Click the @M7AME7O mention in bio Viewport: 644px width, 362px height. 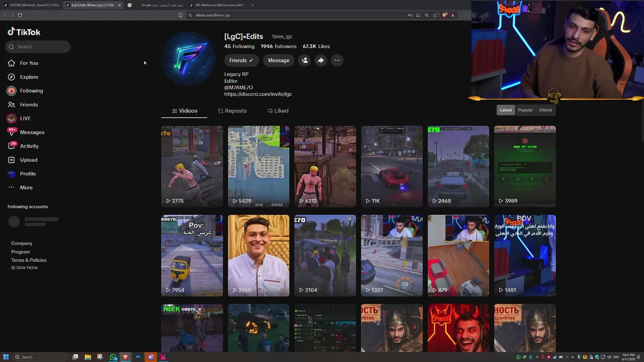(238, 87)
